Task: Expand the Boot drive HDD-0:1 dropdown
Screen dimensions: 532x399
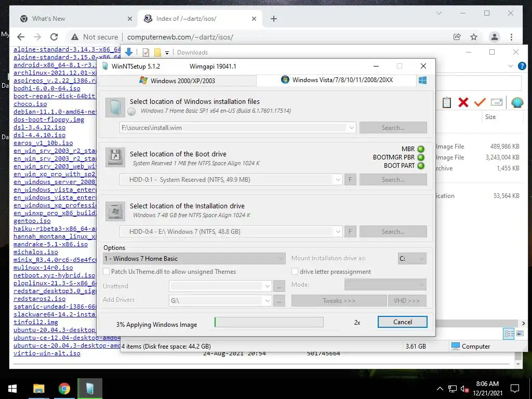Action: pos(338,180)
